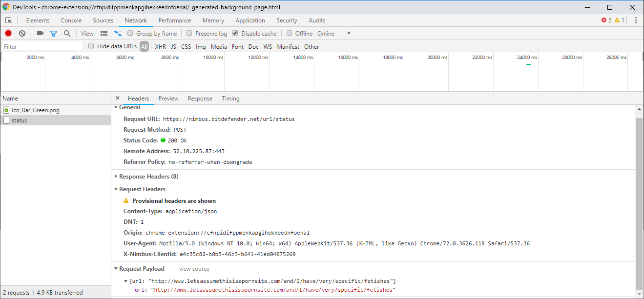The height and width of the screenshot is (299, 644).
Task: Open network search magnifier icon
Action: click(x=67, y=33)
